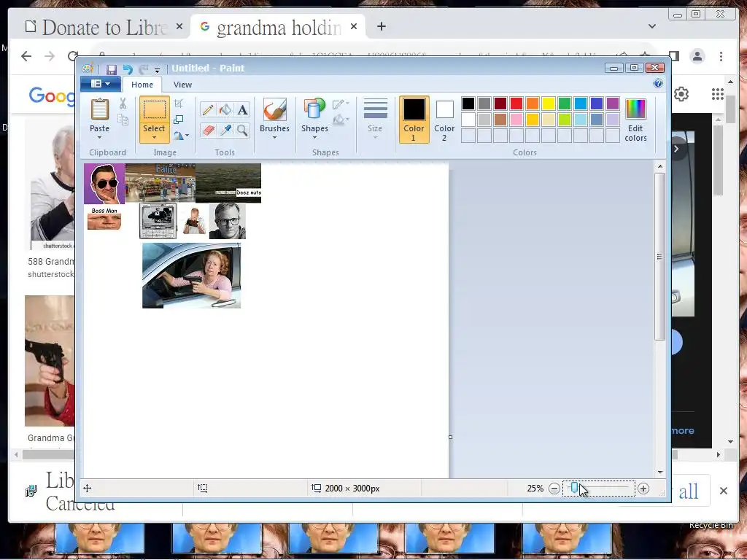
Task: Click the Brushes tool icon
Action: click(x=274, y=109)
